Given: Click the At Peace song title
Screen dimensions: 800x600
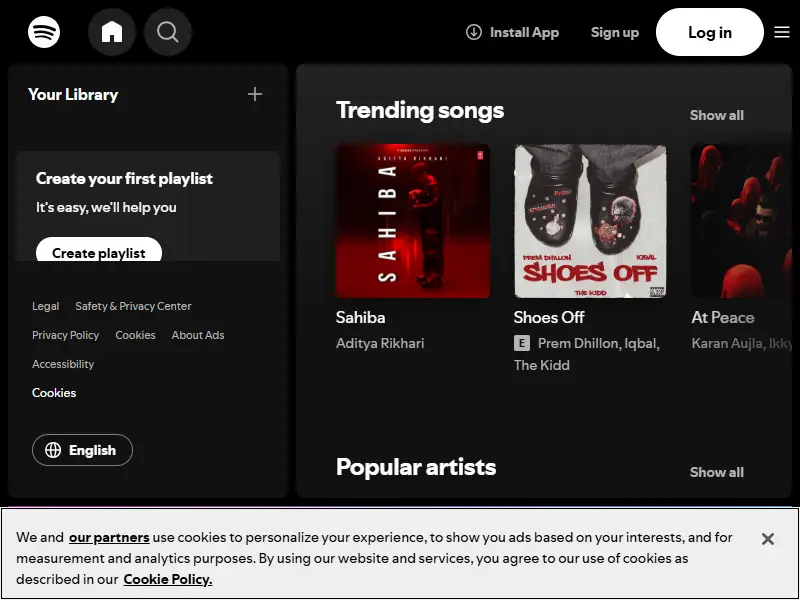Looking at the screenshot, I should (x=722, y=318).
